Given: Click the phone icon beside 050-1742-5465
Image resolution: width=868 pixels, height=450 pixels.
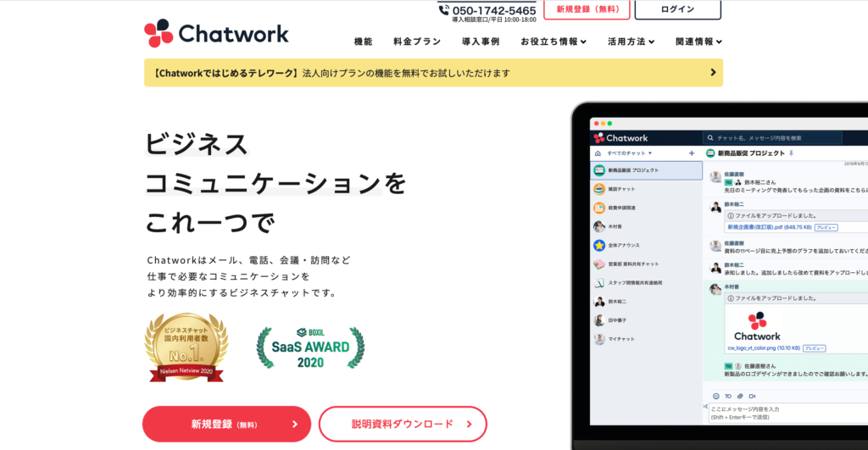Looking at the screenshot, I should (444, 10).
